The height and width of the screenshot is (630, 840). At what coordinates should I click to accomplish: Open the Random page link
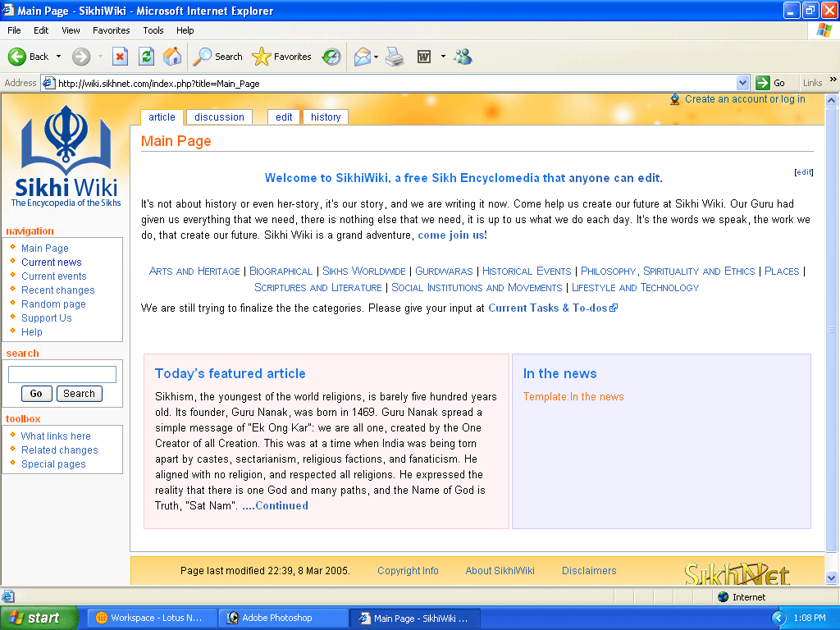pyautogui.click(x=53, y=304)
